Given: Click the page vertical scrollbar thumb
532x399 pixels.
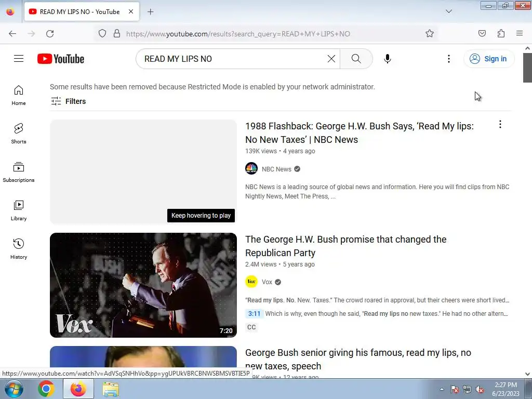Looking at the screenshot, I should [527, 68].
